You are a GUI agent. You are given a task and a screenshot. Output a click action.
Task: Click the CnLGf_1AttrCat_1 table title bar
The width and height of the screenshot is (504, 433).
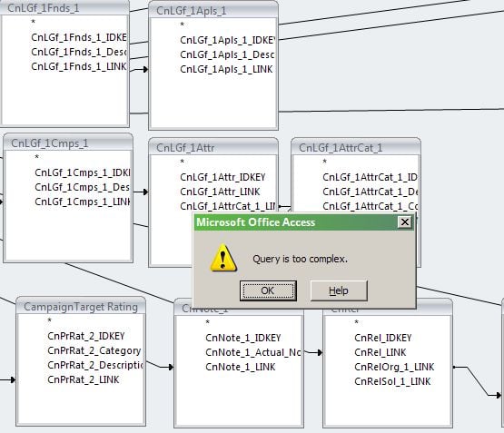click(355, 148)
